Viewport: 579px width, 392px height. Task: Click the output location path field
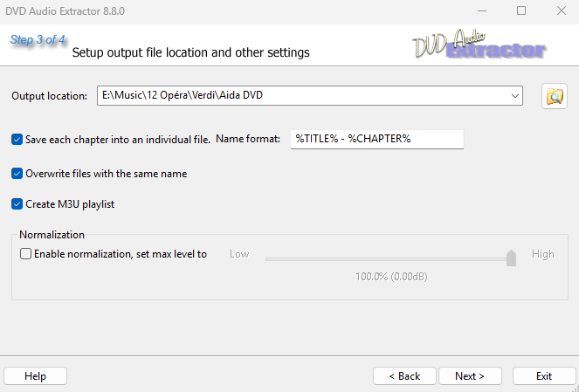click(309, 96)
